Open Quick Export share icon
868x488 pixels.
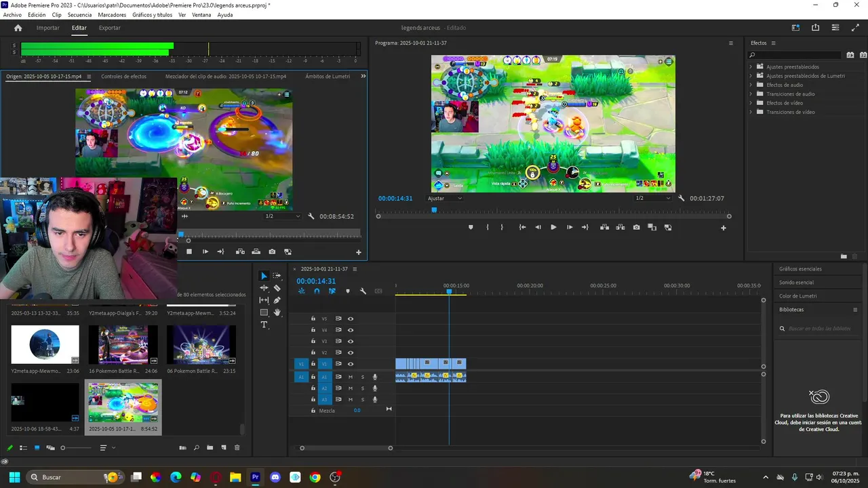pyautogui.click(x=815, y=28)
